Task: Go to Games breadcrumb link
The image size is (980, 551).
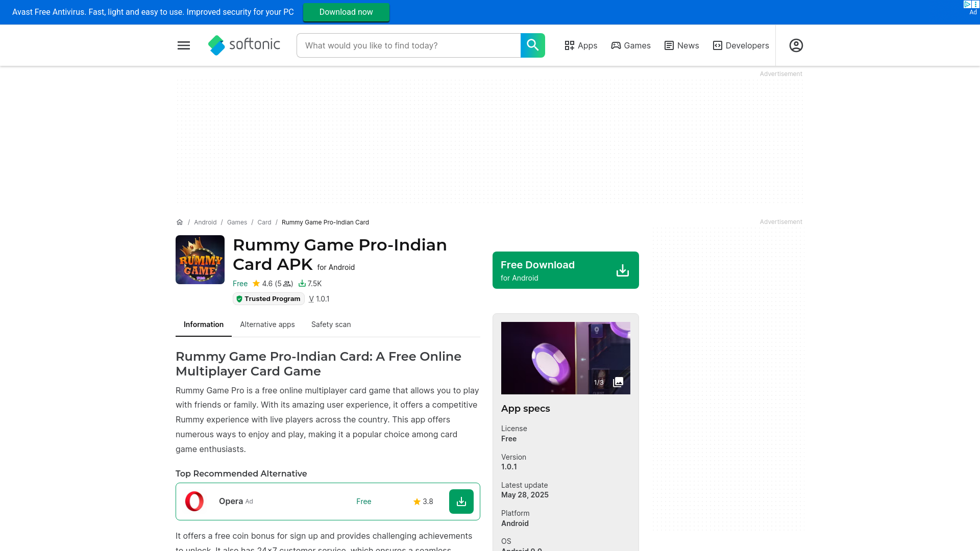Action: 237,222
